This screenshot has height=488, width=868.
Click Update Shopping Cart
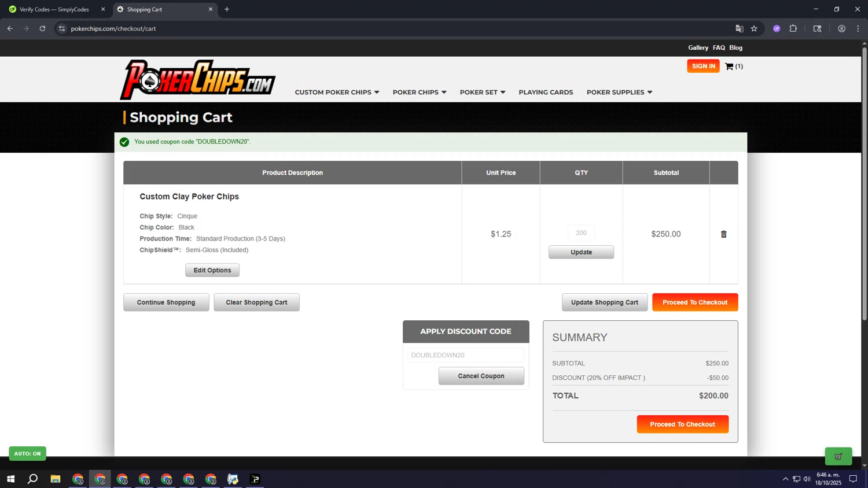tap(605, 302)
